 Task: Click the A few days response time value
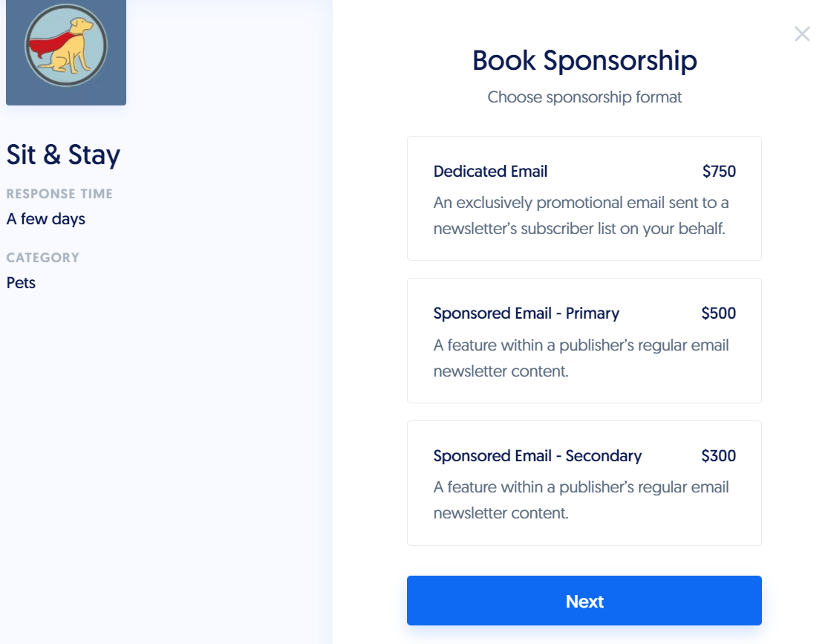pyautogui.click(x=46, y=219)
